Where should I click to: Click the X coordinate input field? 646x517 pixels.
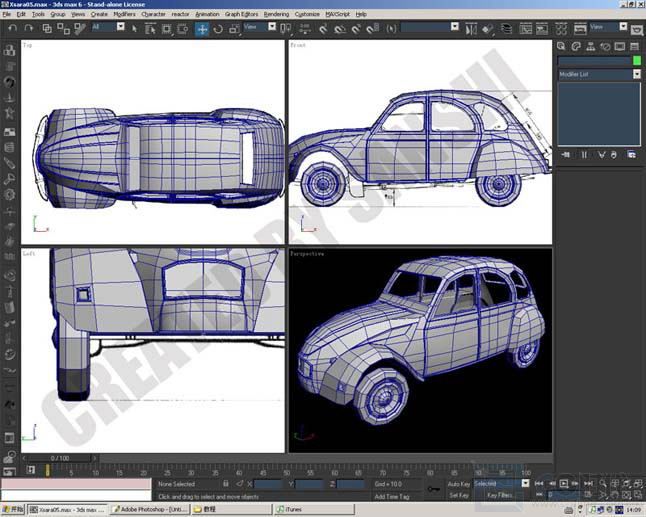coord(268,484)
